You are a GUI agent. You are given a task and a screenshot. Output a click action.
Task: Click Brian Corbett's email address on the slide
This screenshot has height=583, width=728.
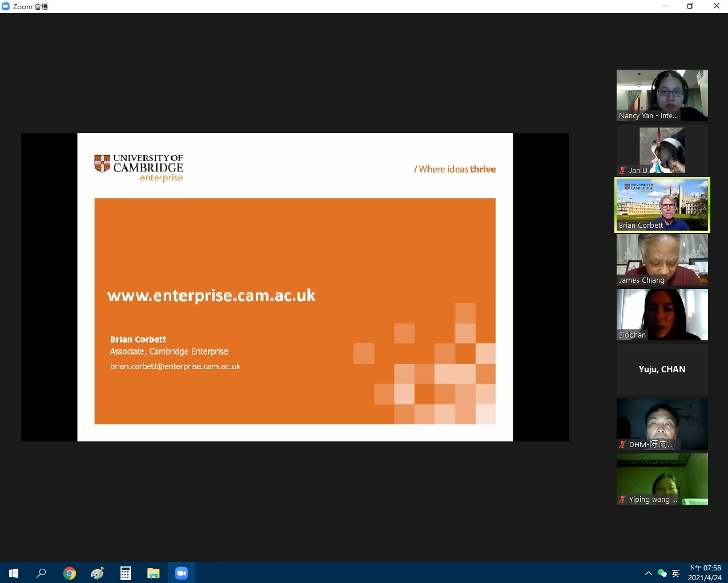tap(175, 366)
